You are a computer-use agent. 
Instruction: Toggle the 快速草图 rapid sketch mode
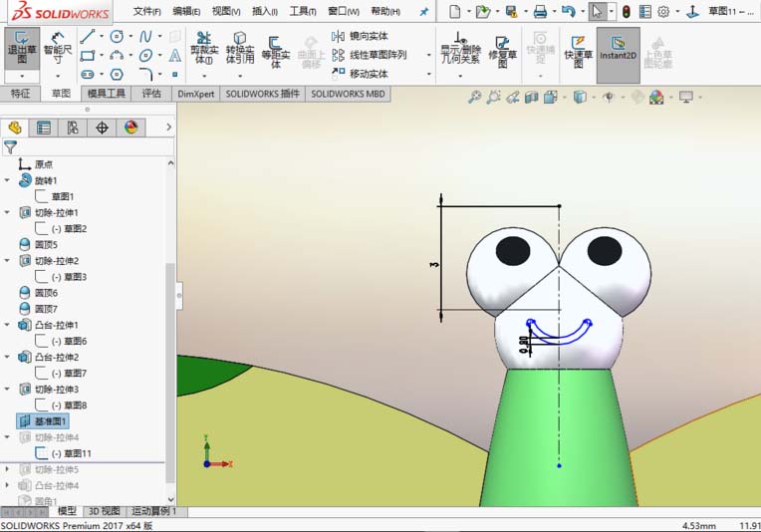pos(578,53)
